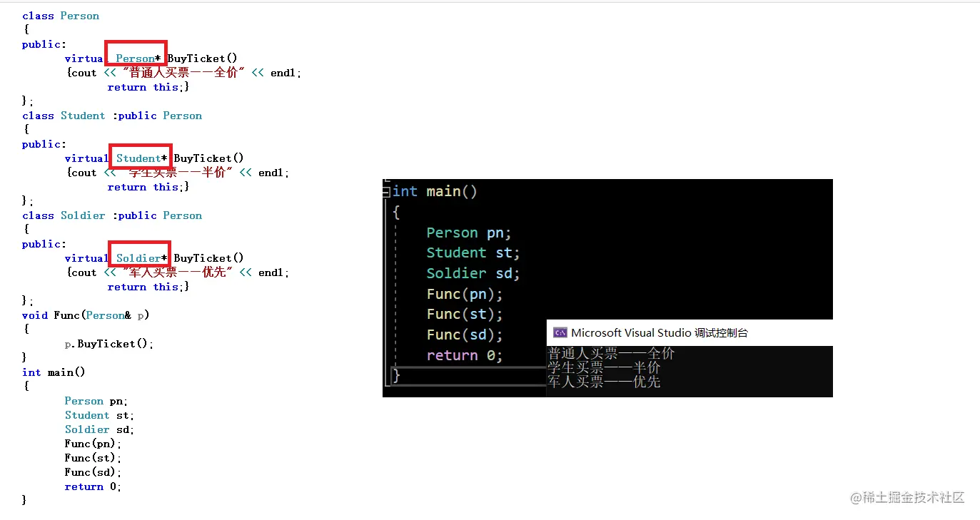Click 'Func(sd);' in the white code listing
This screenshot has width=980, height=520.
(x=94, y=472)
